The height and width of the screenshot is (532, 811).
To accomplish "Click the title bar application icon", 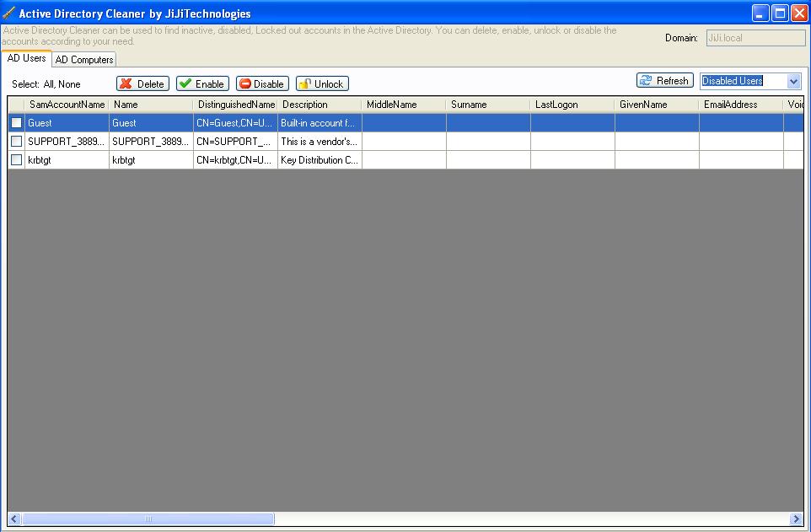I will pyautogui.click(x=8, y=13).
